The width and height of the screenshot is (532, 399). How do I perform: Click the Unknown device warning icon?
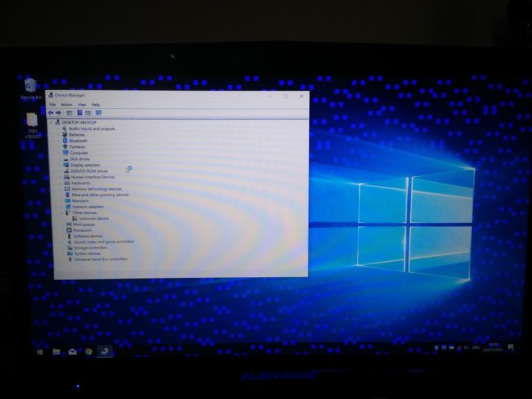pos(75,218)
